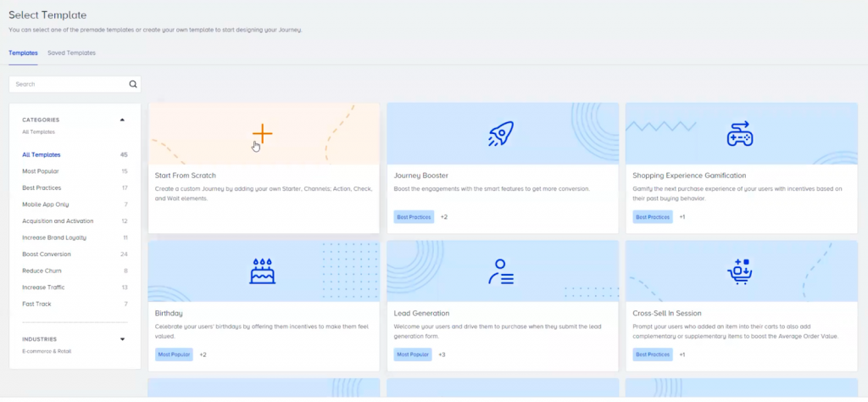The image size is (868, 402).
Task: Click the birthday cake icon
Action: (x=263, y=271)
